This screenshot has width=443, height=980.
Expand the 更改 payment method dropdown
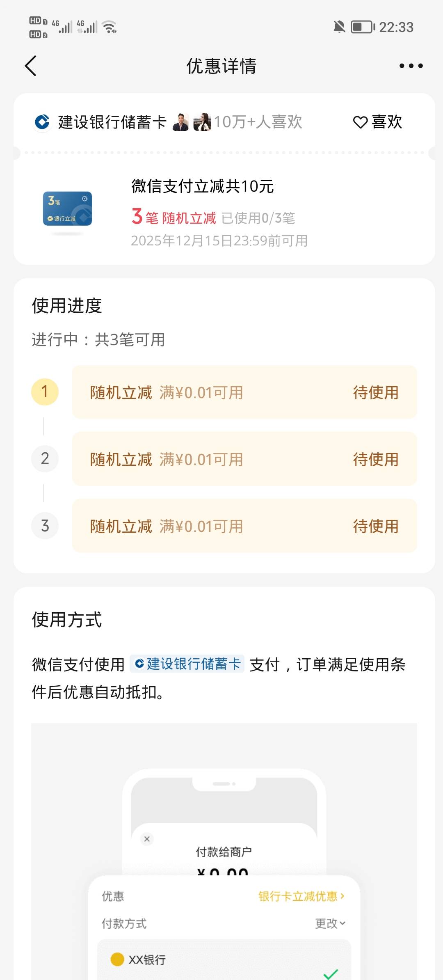tap(330, 923)
